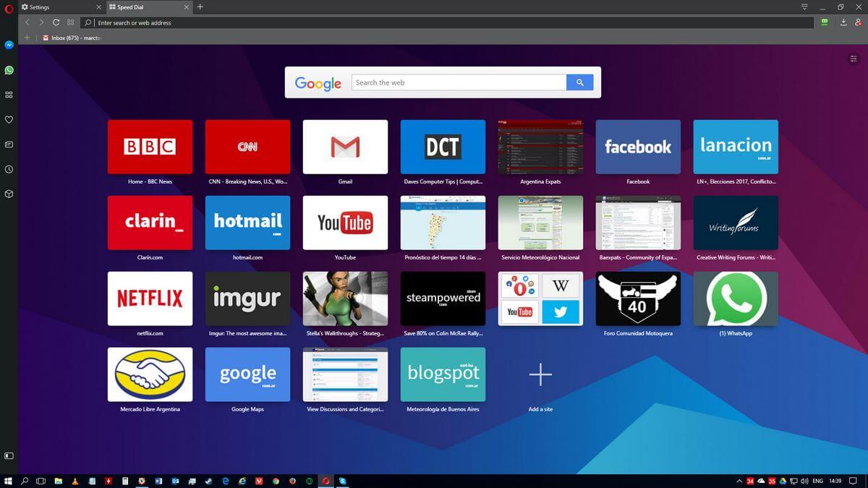Open Messenger in the Opera sidebar
This screenshot has width=868, height=488.
coord(9,45)
